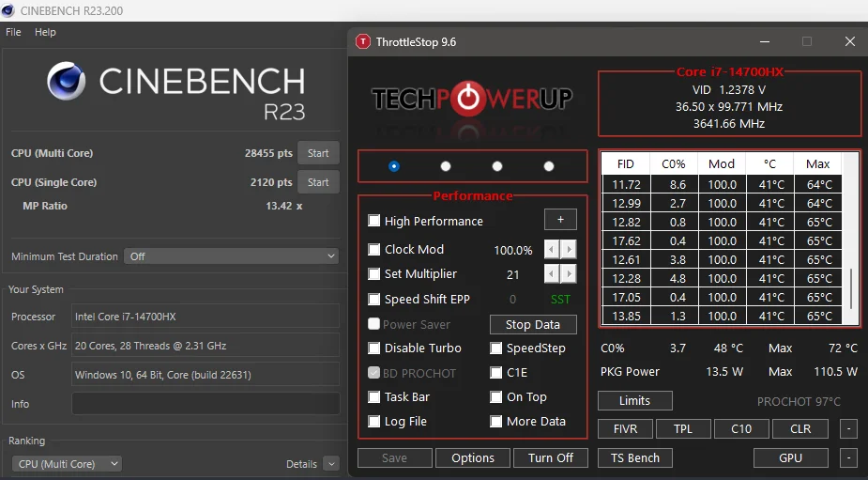Select the first ThrottleStop profile radio button
The height and width of the screenshot is (480, 868).
[x=393, y=166]
